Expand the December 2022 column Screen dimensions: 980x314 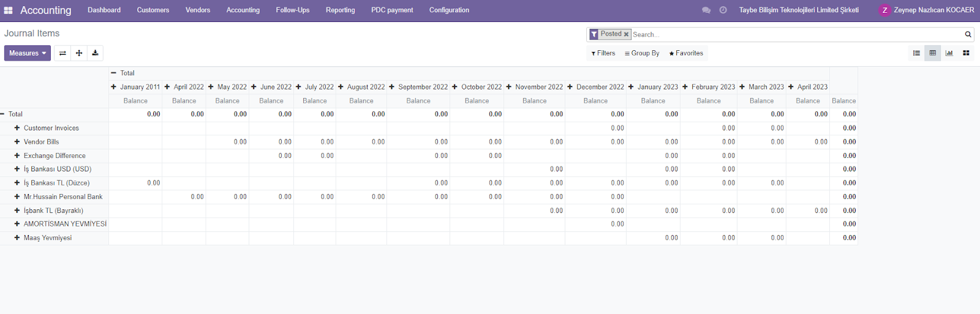[570, 87]
